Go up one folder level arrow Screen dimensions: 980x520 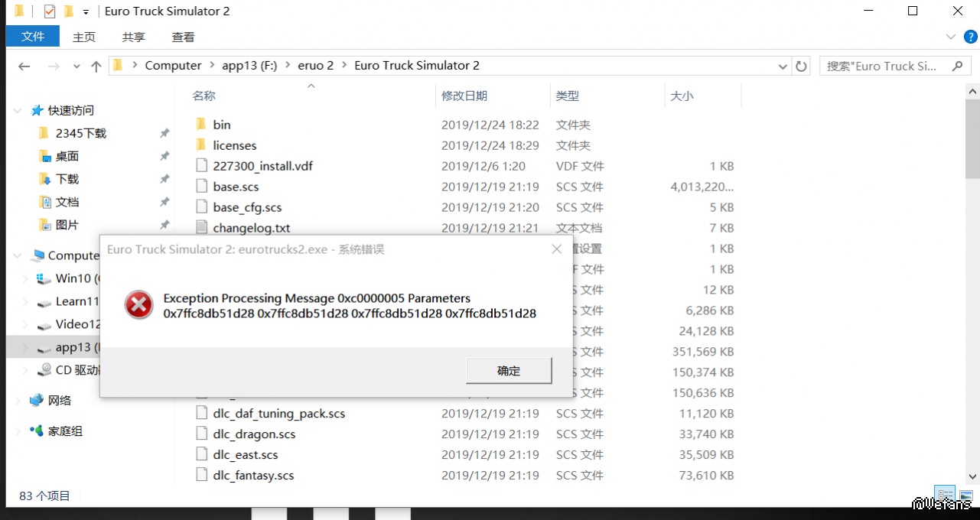[96, 67]
